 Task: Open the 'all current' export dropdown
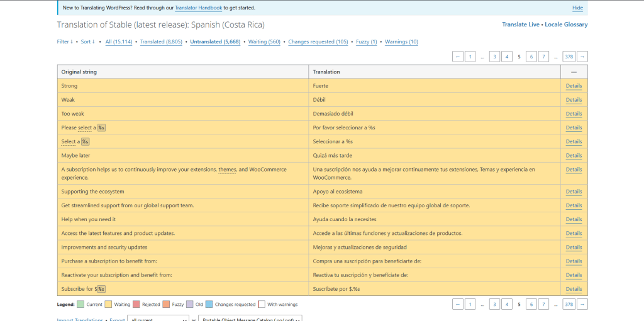click(158, 318)
